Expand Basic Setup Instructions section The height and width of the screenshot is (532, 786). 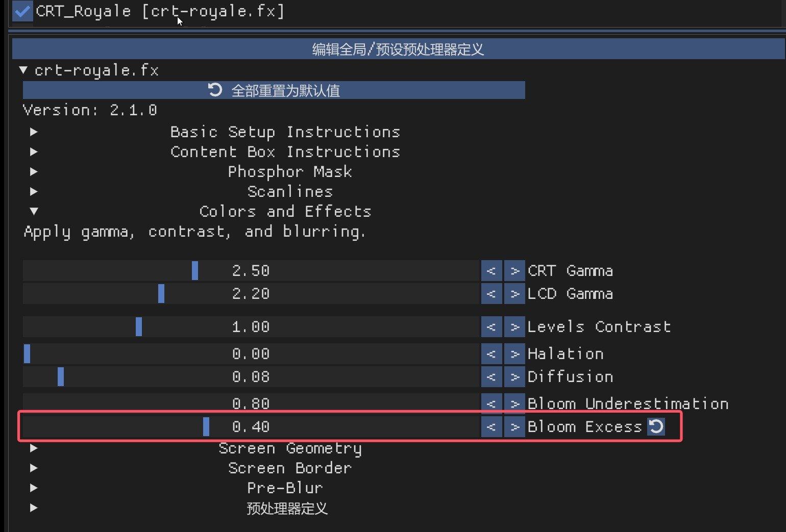coord(34,132)
